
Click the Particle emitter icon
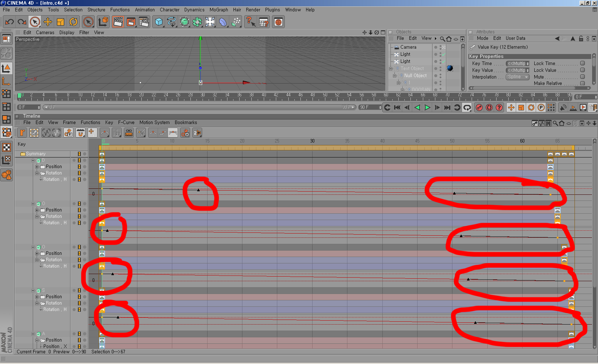click(x=236, y=22)
